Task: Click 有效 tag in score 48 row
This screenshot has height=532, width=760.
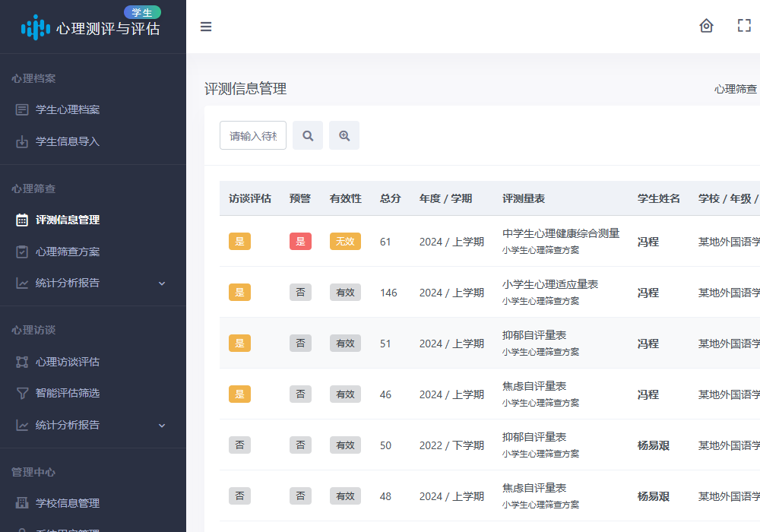Action: [345, 496]
